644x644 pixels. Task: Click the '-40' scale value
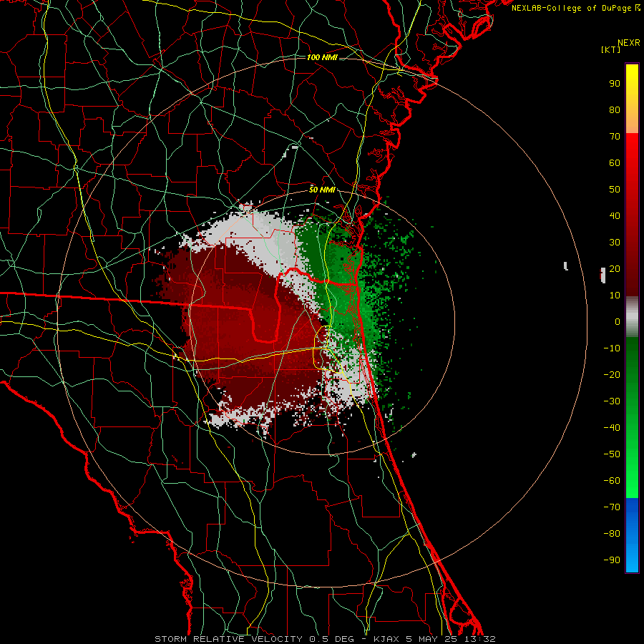[x=612, y=428]
